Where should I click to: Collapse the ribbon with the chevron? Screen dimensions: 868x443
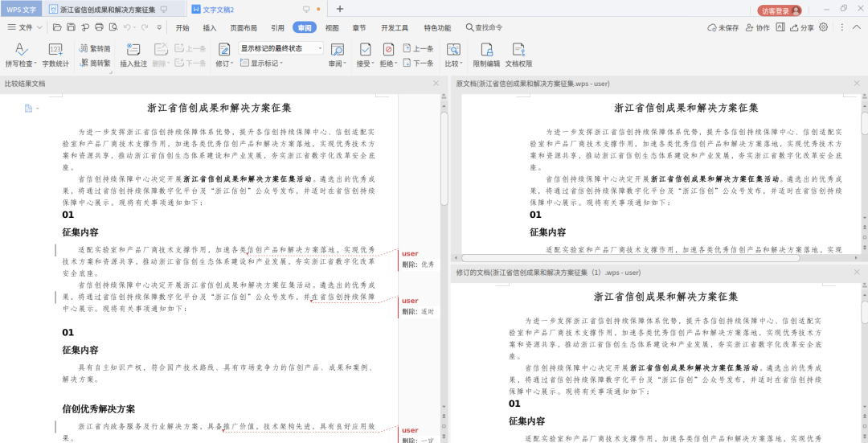tap(857, 27)
